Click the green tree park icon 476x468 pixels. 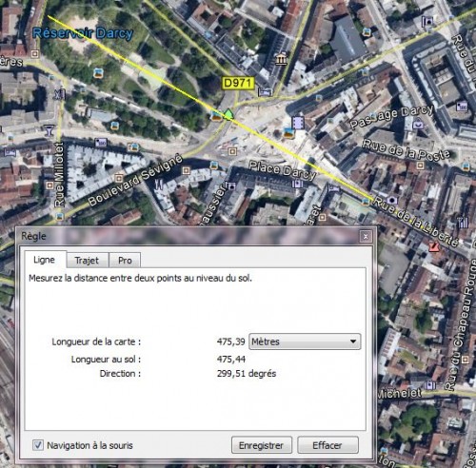pyautogui.click(x=228, y=114)
